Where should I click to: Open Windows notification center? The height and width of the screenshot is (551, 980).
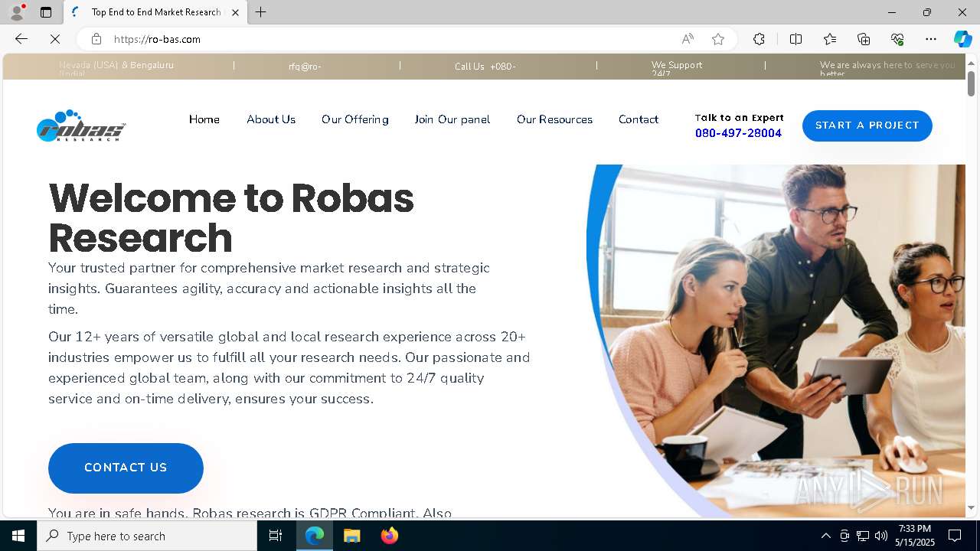(955, 536)
